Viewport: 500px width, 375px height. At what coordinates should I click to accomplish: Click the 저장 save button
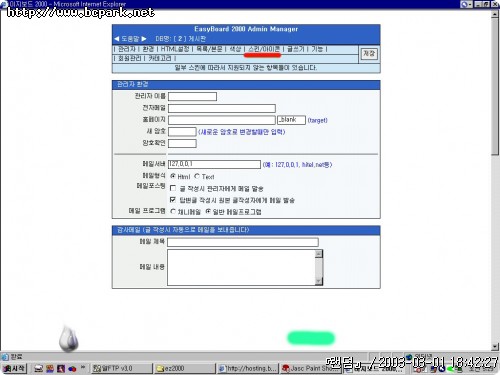point(369,54)
